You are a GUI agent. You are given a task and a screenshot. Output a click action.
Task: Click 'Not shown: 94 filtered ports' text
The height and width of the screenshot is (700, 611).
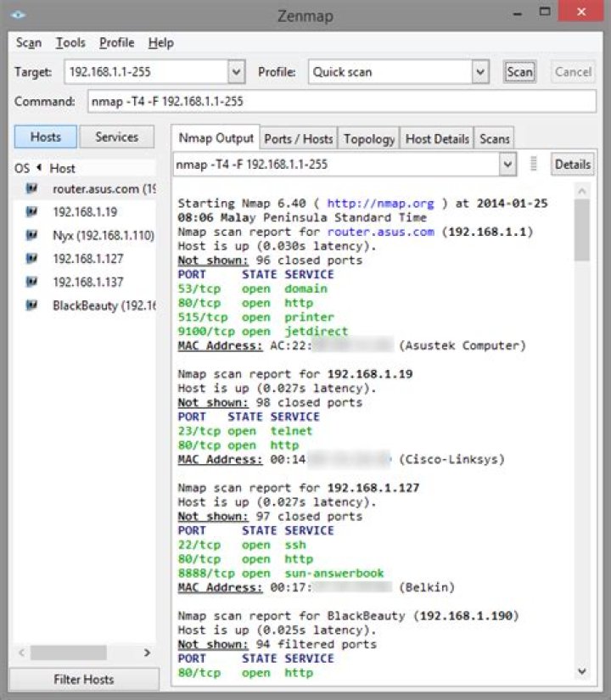(x=277, y=644)
